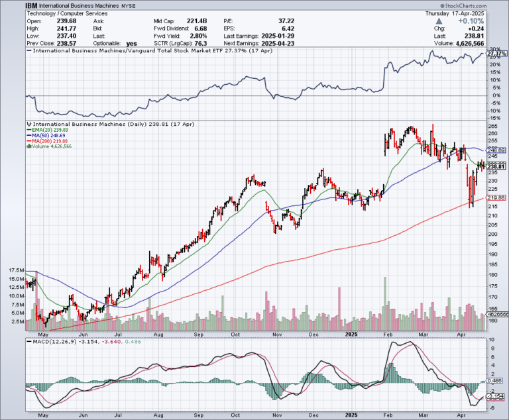Click the 219.88 MA(200) axis tag
This screenshot has height=420, width=509.
point(497,198)
